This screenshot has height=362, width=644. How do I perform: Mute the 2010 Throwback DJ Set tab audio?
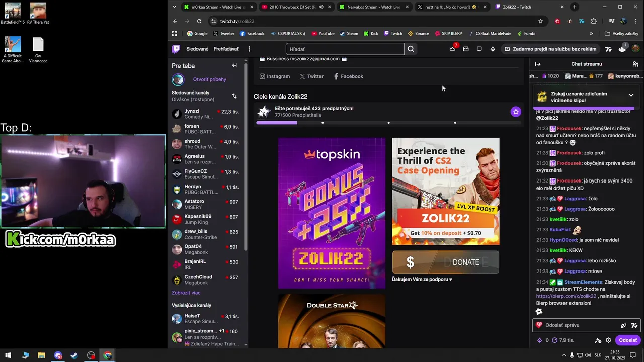[x=321, y=7]
